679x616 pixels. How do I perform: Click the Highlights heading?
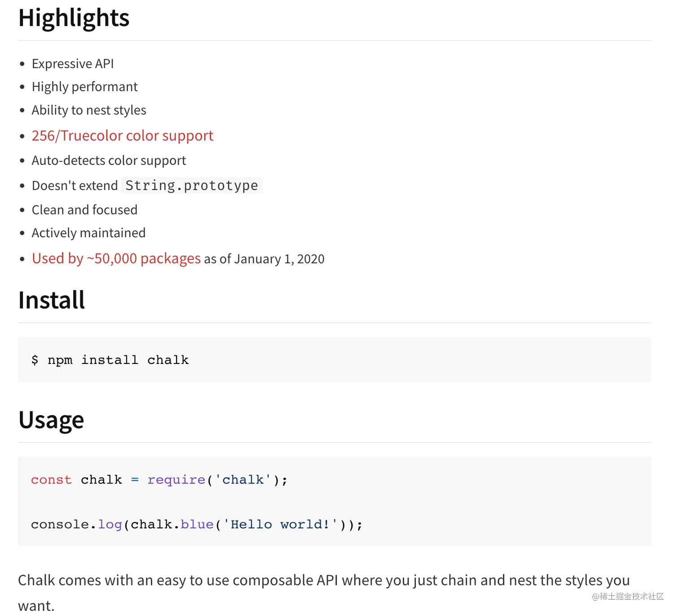tap(74, 18)
